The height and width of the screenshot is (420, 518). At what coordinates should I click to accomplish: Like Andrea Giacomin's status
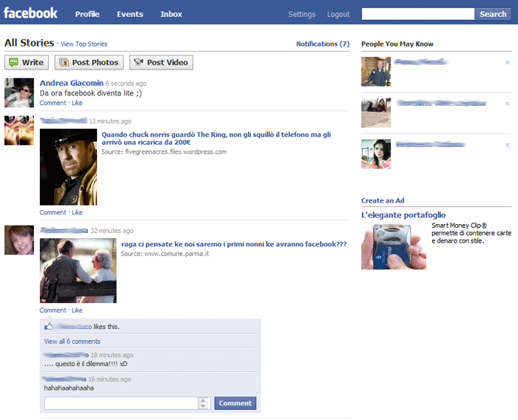77,103
